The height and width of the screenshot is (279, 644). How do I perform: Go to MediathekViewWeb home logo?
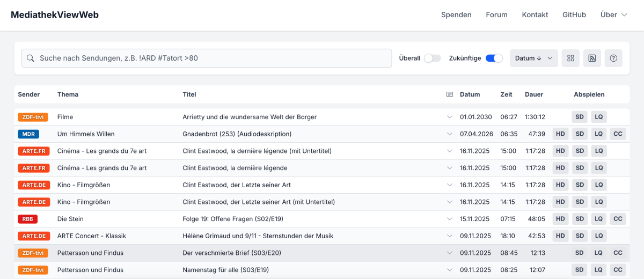point(55,15)
